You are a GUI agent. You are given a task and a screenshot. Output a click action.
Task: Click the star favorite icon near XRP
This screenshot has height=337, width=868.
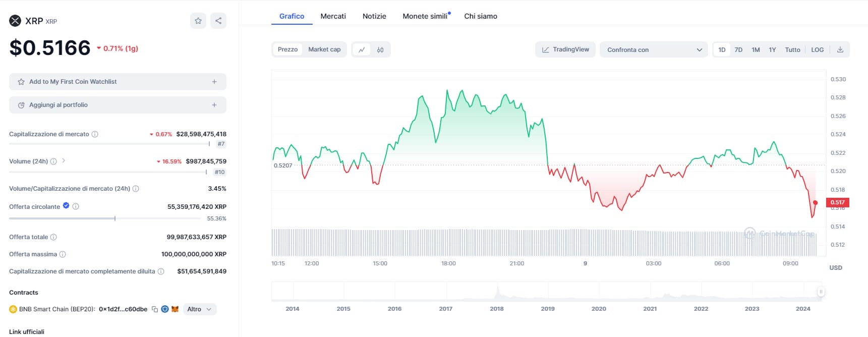pyautogui.click(x=198, y=21)
